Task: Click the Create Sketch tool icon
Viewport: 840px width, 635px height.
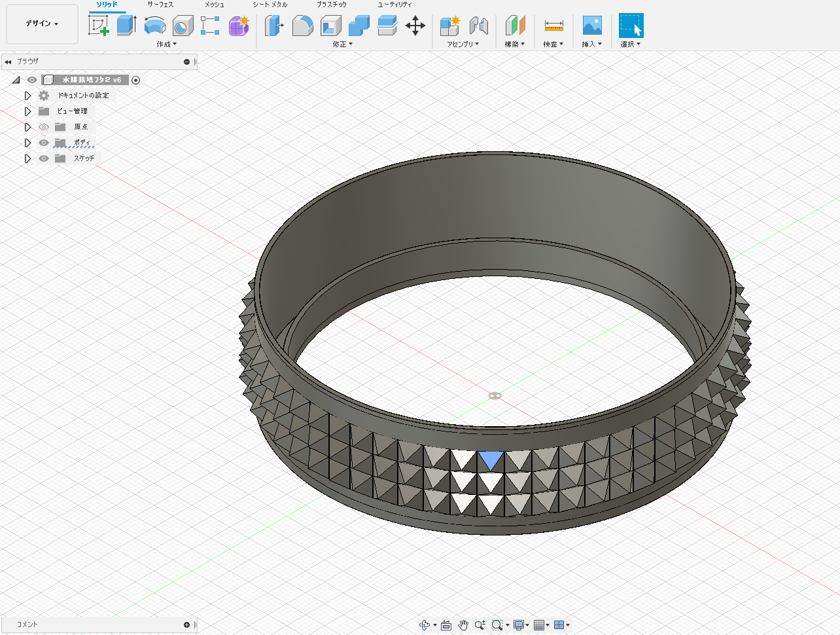Action: coord(98,26)
